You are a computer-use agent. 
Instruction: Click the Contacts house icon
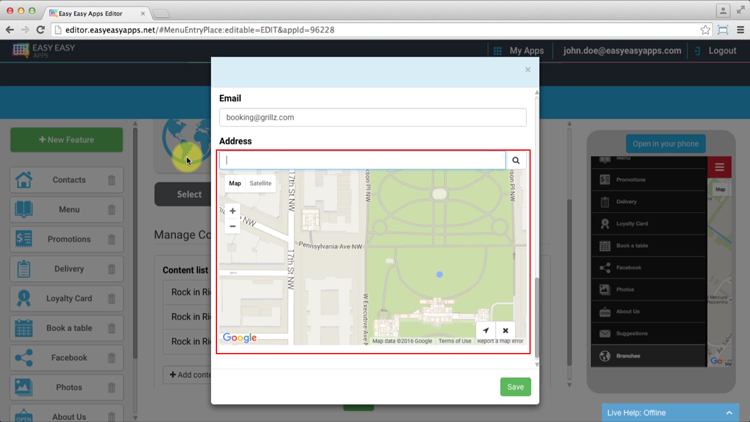tap(23, 180)
